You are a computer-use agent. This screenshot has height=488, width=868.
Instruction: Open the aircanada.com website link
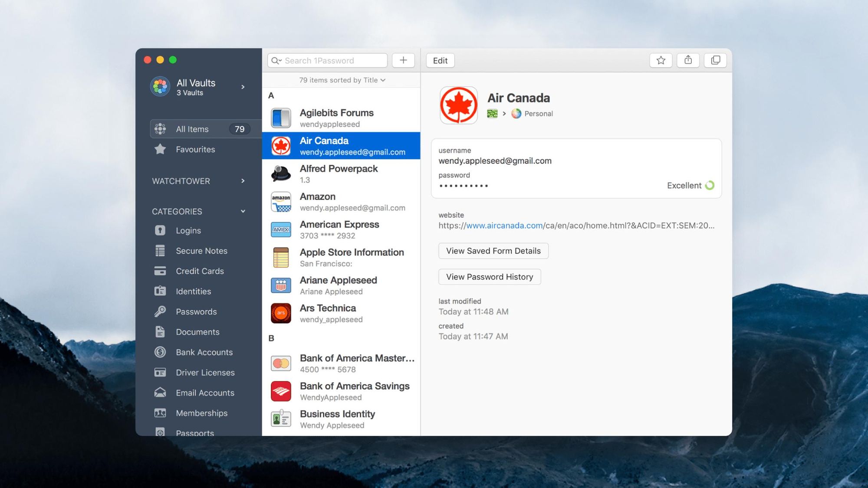pyautogui.click(x=504, y=226)
